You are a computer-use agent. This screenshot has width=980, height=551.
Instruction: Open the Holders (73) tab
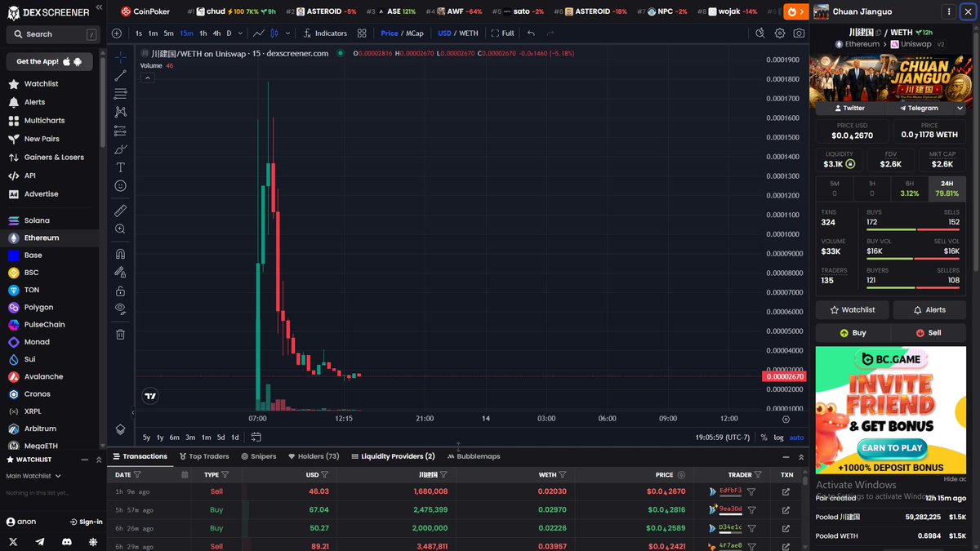pyautogui.click(x=313, y=456)
